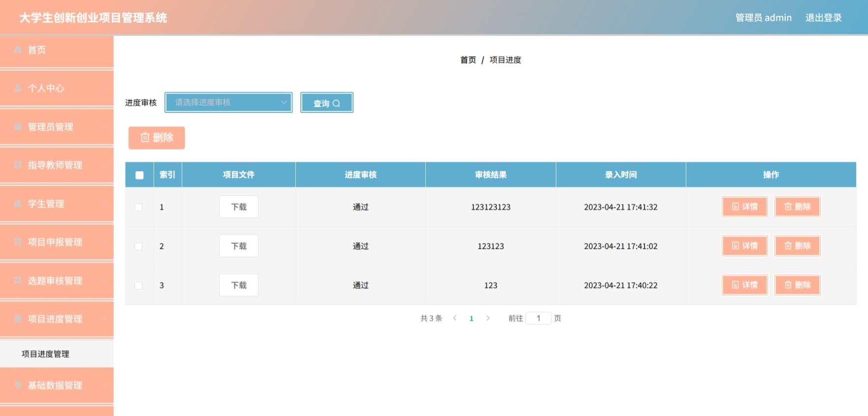Select all rows with header checkbox
The height and width of the screenshot is (416, 868).
click(x=139, y=175)
